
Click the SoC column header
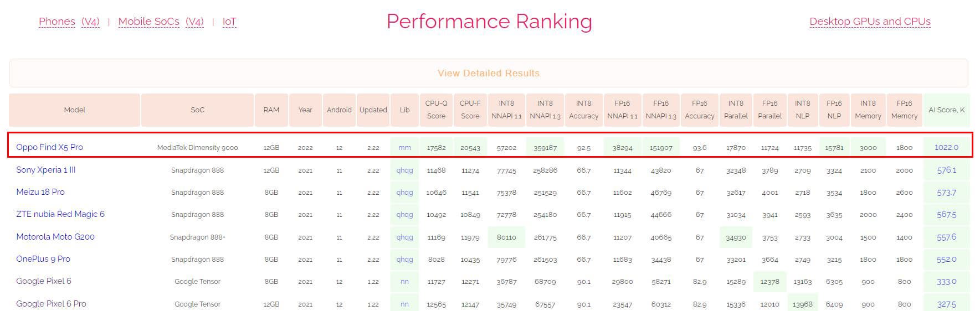[x=198, y=110]
